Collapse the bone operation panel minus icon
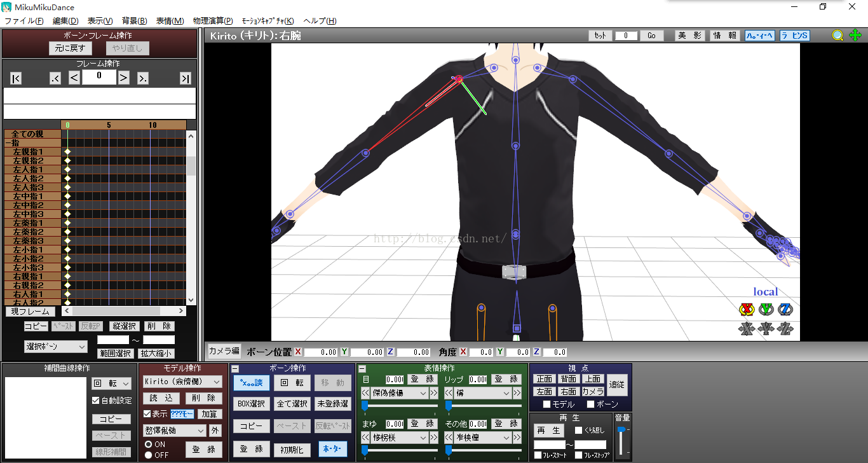Viewport: 868px width, 463px height. [x=235, y=369]
